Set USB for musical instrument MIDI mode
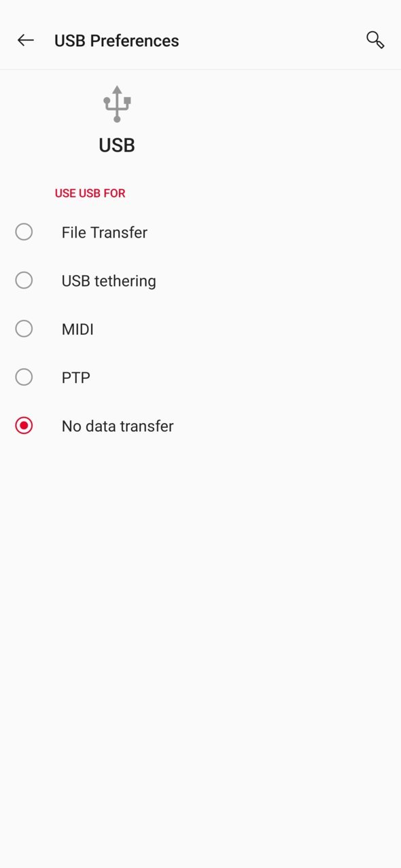401x868 pixels. [201, 329]
